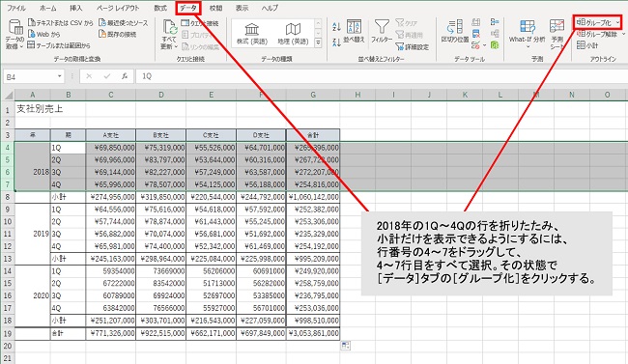Sort ascending with the A-Z icon
Viewport: 628px width, 364px height.
pyautogui.click(x=336, y=27)
